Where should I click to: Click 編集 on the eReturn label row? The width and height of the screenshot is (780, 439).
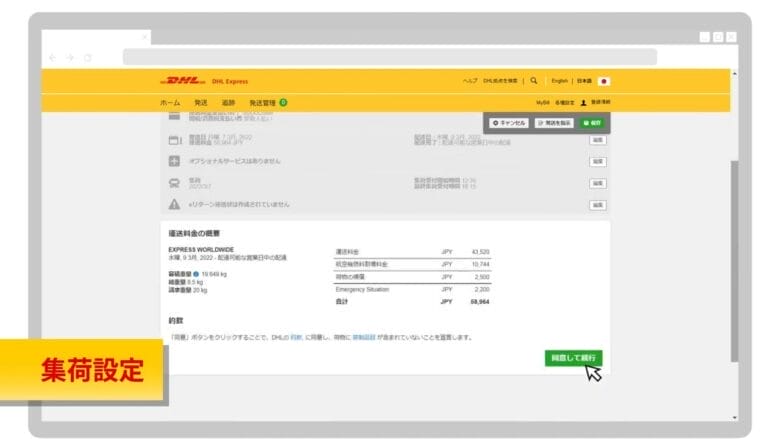(597, 205)
